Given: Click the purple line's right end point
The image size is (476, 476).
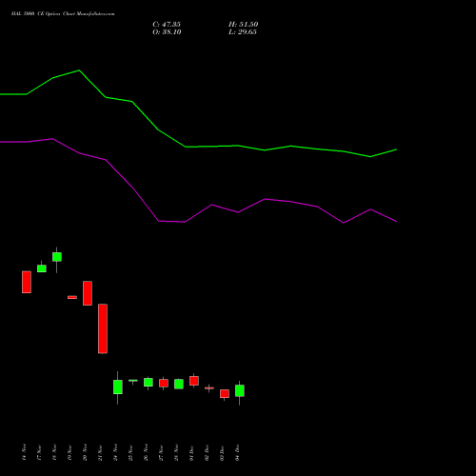Looking at the screenshot, I should click(x=396, y=222).
